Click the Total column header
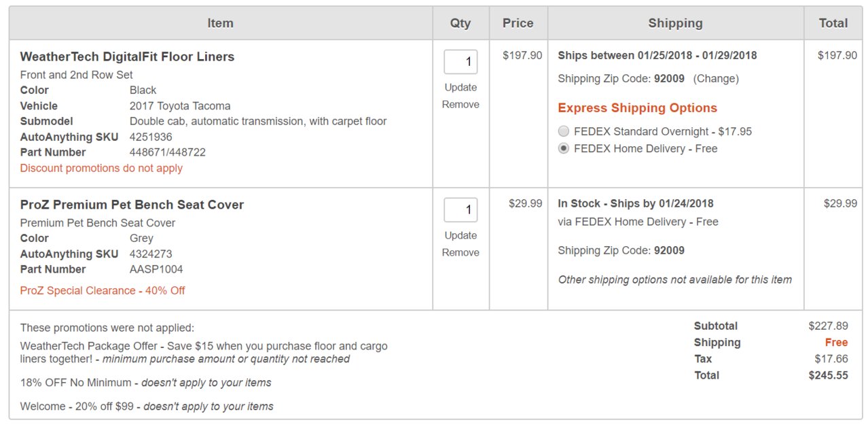Image resolution: width=868 pixels, height=429 pixels. (x=833, y=23)
